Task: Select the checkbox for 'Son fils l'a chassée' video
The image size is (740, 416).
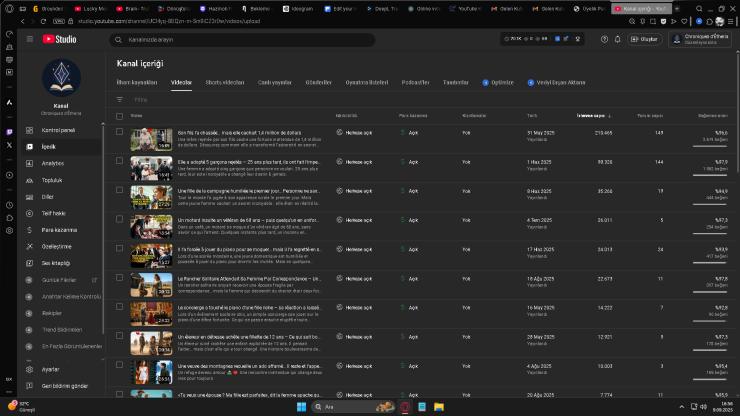Action: point(119,132)
